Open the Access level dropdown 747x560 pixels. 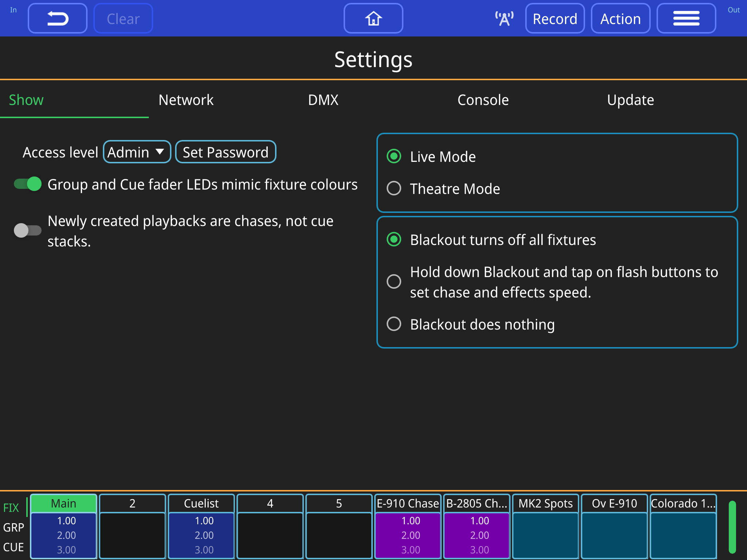click(x=137, y=152)
